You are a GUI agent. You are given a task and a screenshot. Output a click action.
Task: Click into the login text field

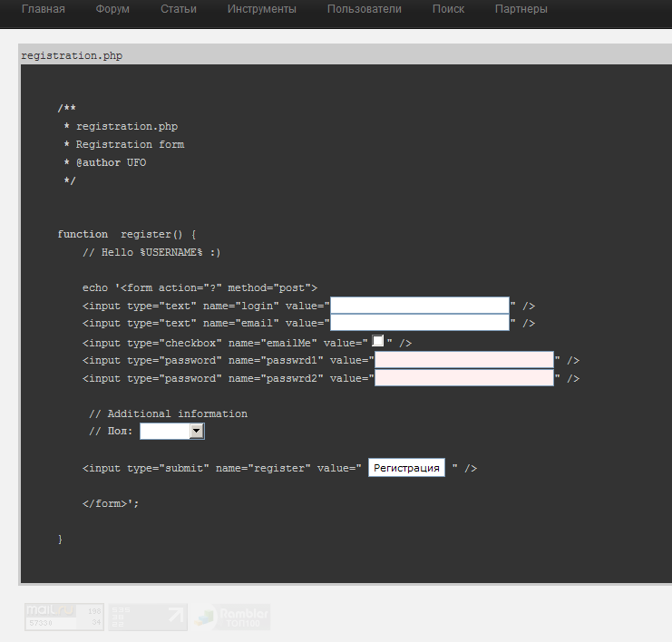(x=420, y=306)
